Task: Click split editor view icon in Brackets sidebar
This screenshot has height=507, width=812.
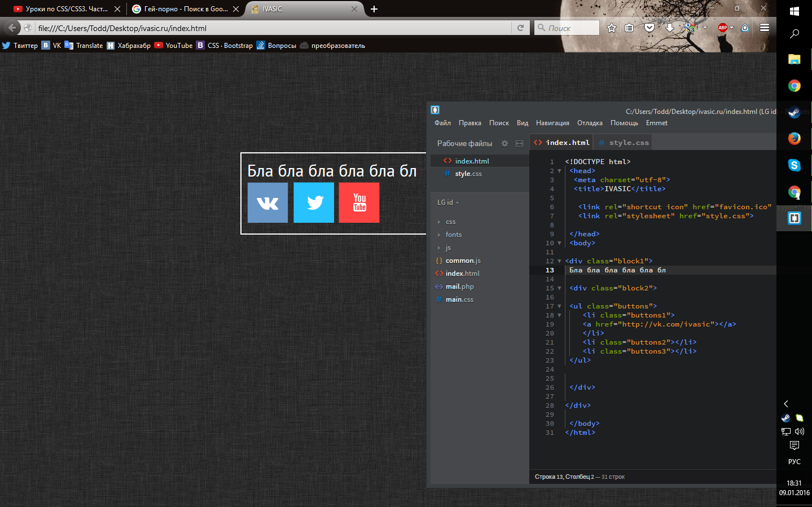Action: (519, 143)
